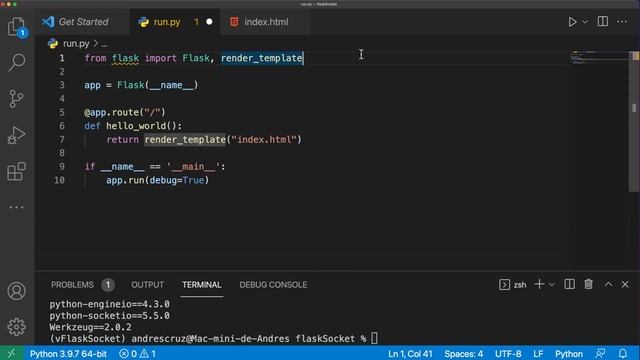This screenshot has width=640, height=360.
Task: Split the editor to the right
Action: (603, 22)
